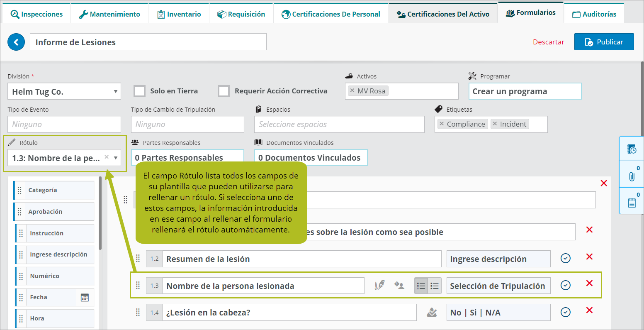This screenshot has width=644, height=330.
Task: Grab the drag handle of row 1.3
Action: pos(138,285)
